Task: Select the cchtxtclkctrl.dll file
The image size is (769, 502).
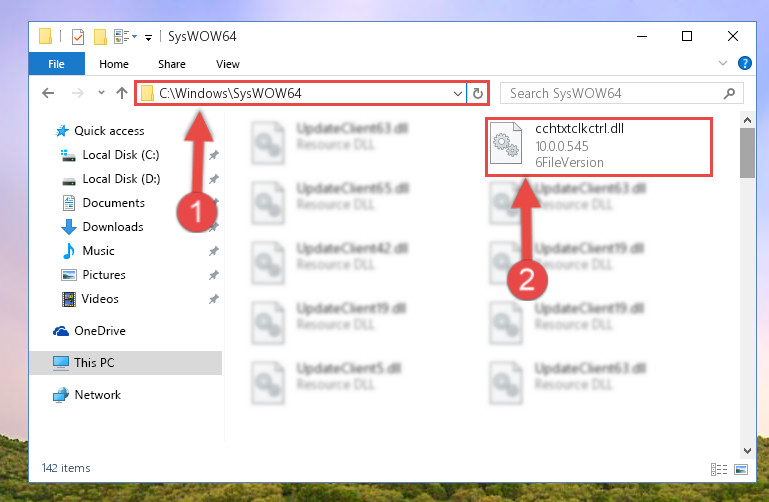Action: 599,146
